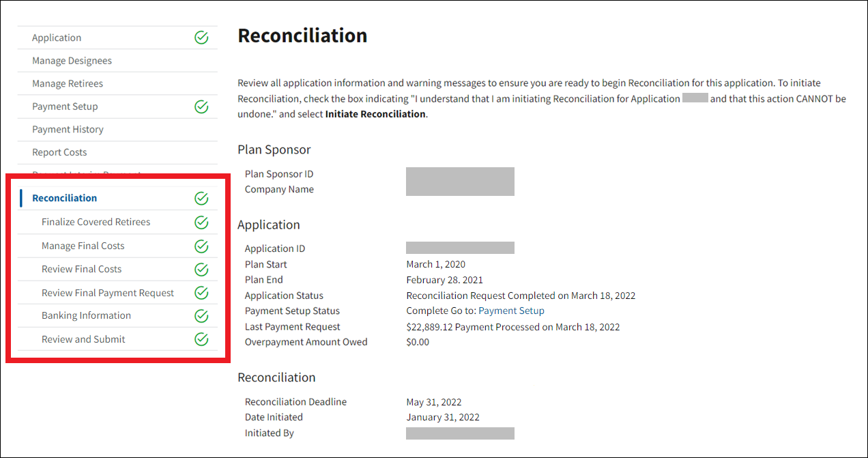Go to Manage Designees in sidebar
868x458 pixels.
(x=72, y=61)
